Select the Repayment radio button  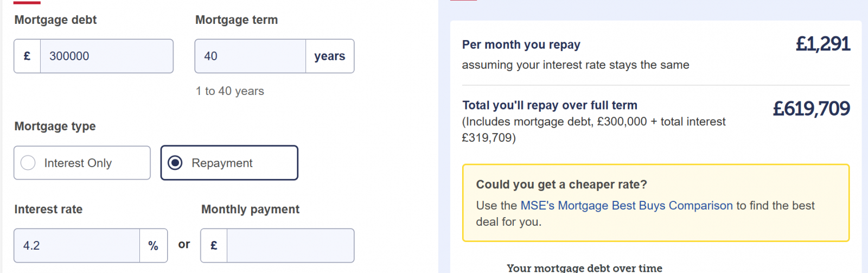(x=175, y=163)
